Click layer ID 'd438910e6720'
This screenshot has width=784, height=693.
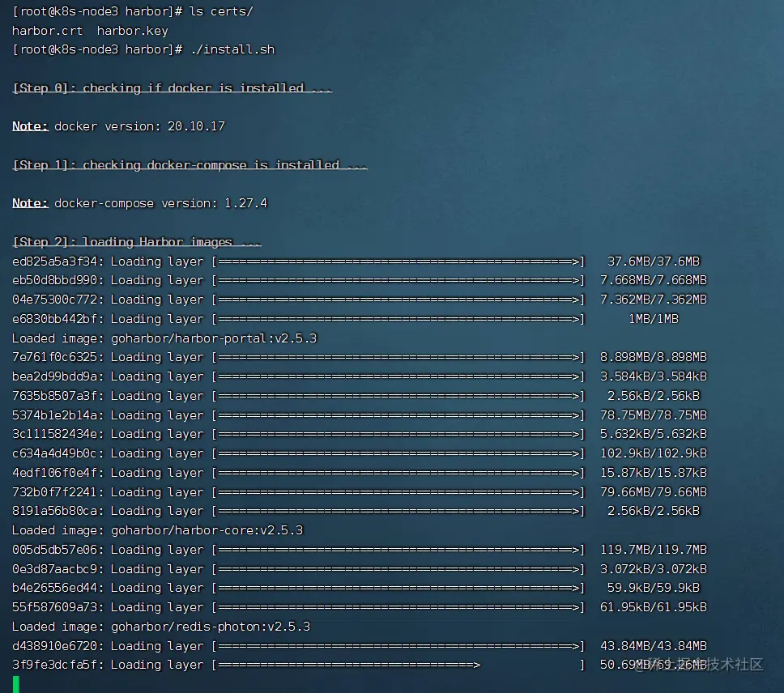click(54, 646)
